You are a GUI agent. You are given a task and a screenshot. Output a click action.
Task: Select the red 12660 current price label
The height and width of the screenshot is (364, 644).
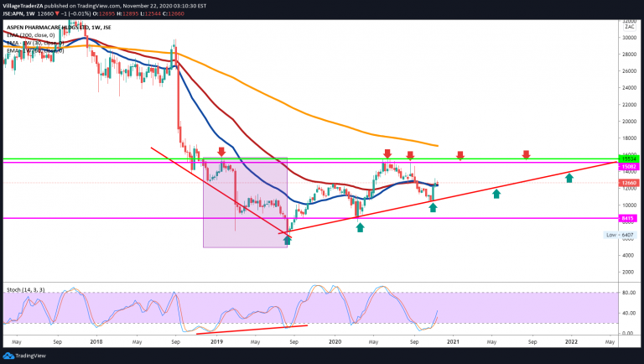(x=629, y=182)
